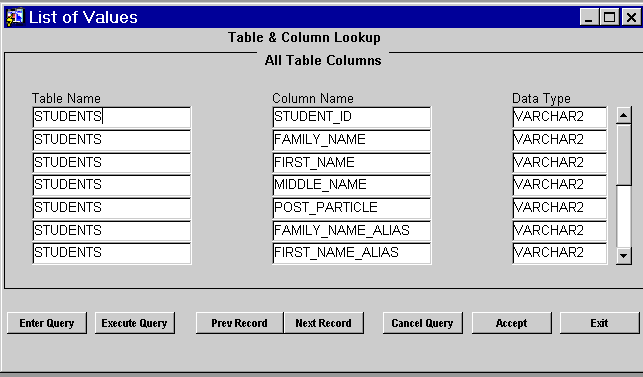Click the Data Type field for STUDENT_ID
The width and height of the screenshot is (643, 377).
tap(559, 117)
